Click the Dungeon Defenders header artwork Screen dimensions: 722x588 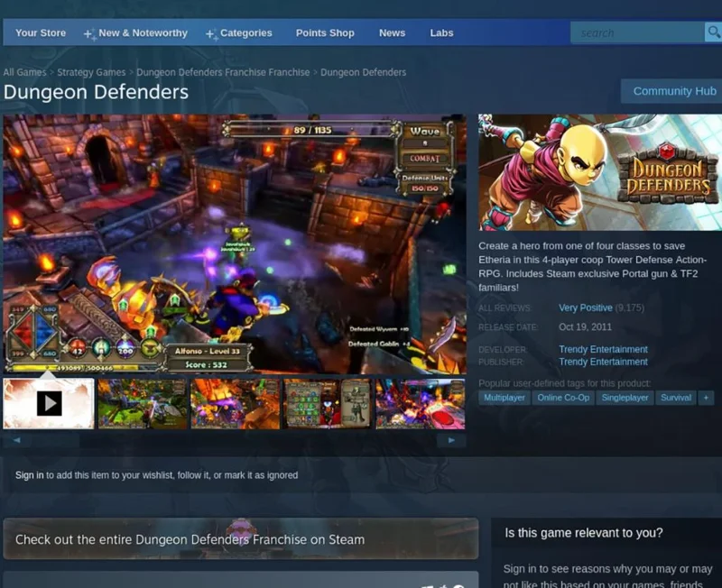tap(600, 172)
